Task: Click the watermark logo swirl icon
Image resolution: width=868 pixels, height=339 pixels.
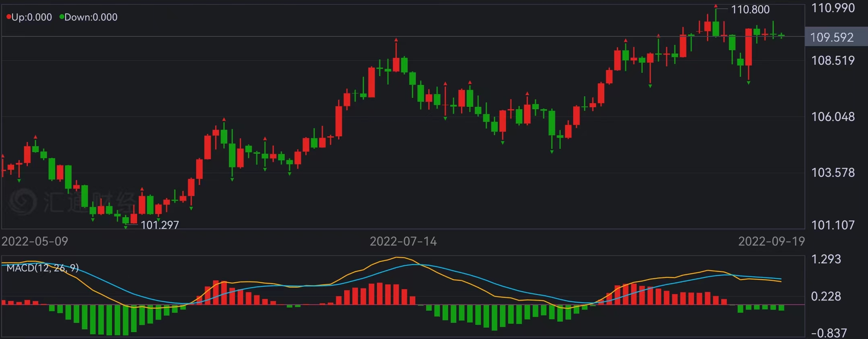Action: click(x=22, y=201)
